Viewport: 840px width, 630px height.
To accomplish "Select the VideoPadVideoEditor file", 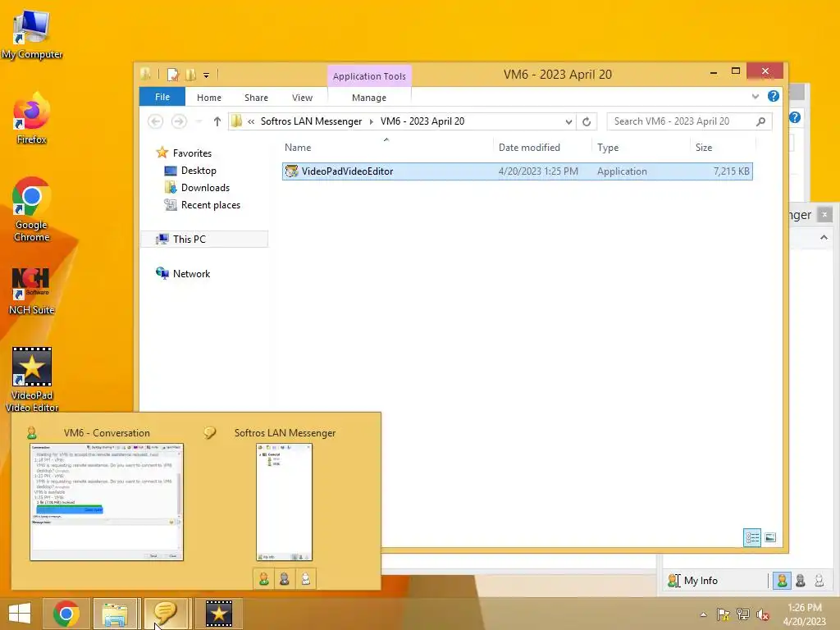I will (x=518, y=171).
